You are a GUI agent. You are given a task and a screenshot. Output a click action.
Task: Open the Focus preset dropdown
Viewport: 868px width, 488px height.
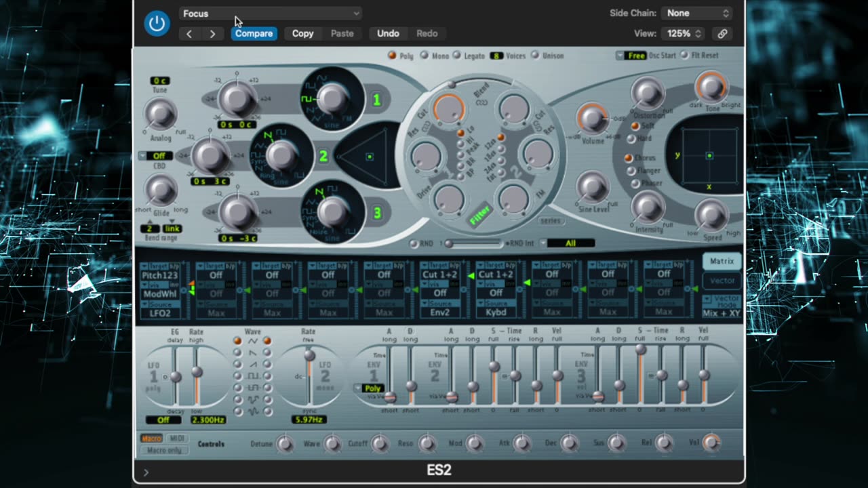point(271,14)
